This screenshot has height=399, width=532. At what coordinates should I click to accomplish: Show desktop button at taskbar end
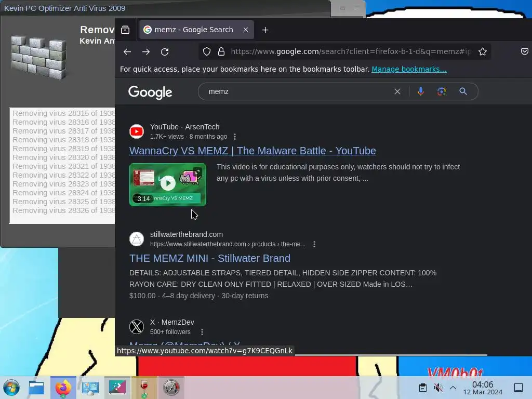click(x=518, y=388)
